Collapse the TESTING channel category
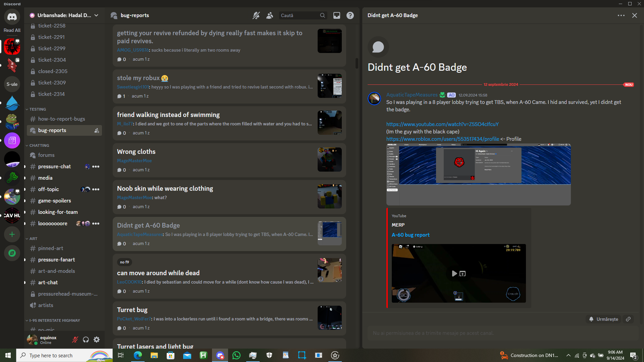644x362 pixels. pos(37,109)
